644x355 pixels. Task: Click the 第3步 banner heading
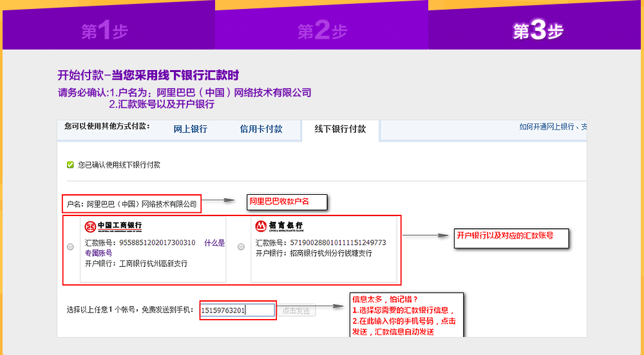(538, 32)
